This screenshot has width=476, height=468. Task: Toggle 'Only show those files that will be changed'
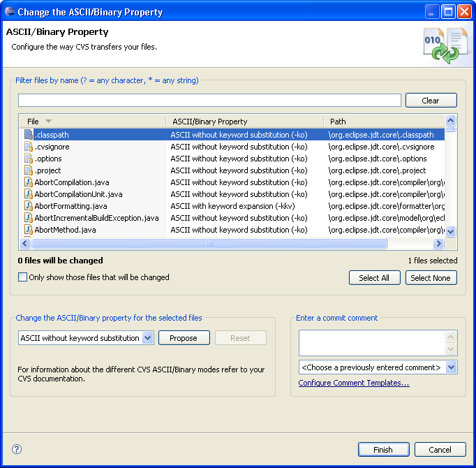tap(22, 277)
